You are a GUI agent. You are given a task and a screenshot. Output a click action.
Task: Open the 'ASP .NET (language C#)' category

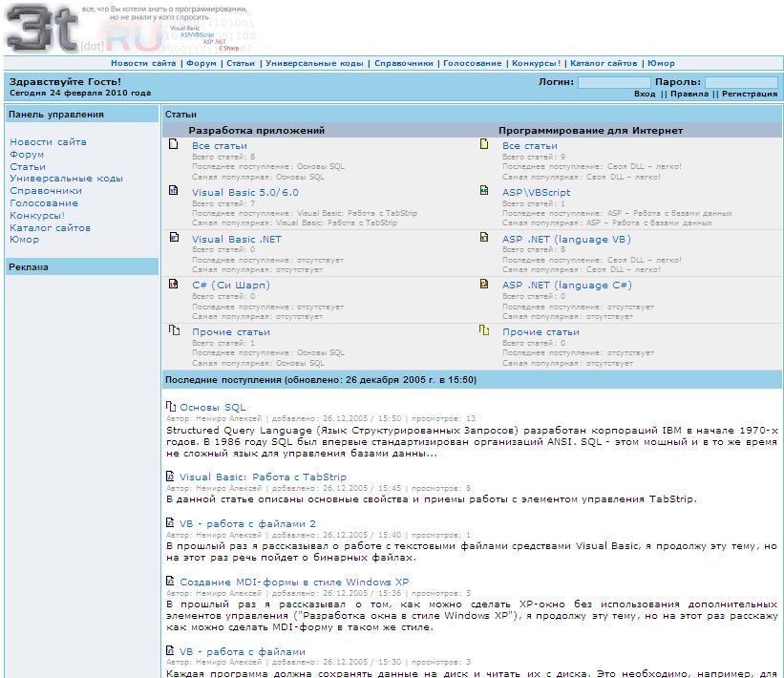tap(567, 286)
